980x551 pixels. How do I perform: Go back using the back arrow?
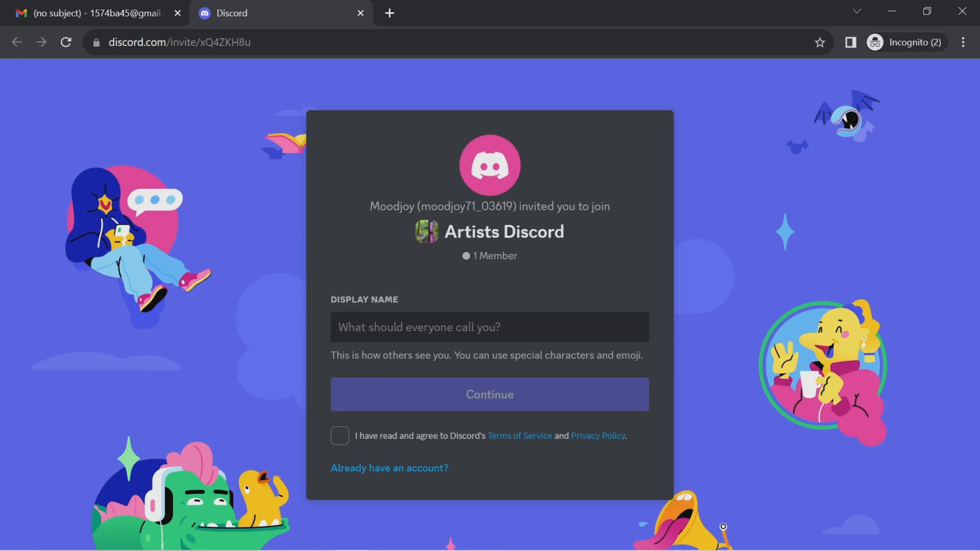tap(17, 42)
